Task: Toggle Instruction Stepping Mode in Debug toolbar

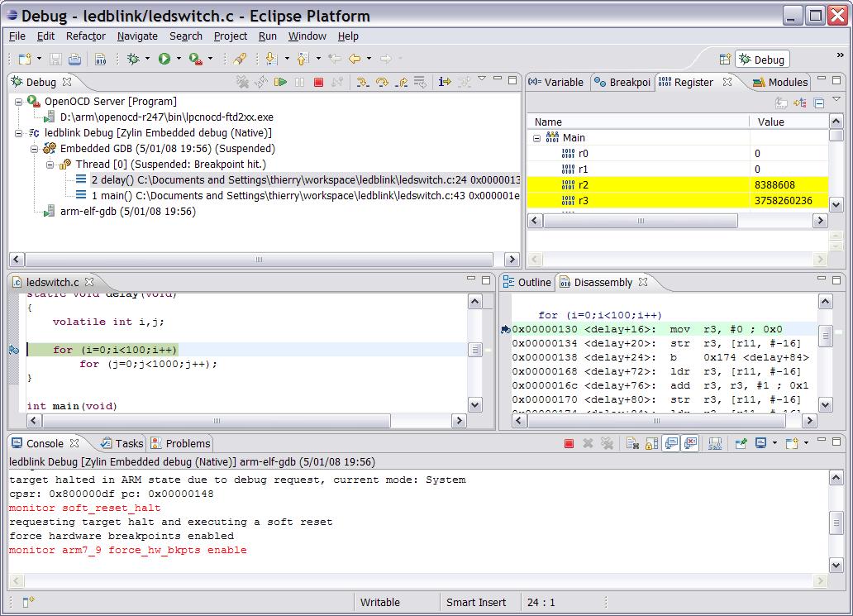Action: tap(445, 82)
